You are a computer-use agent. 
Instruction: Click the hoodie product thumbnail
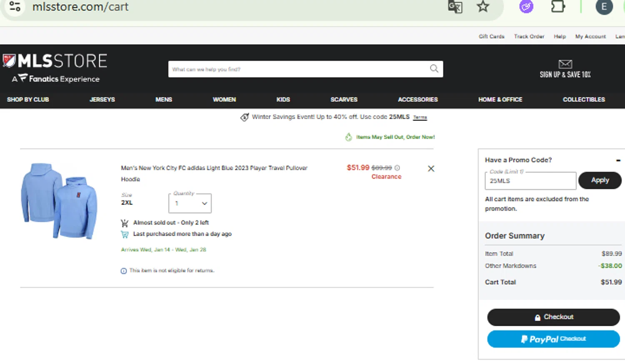tap(59, 201)
